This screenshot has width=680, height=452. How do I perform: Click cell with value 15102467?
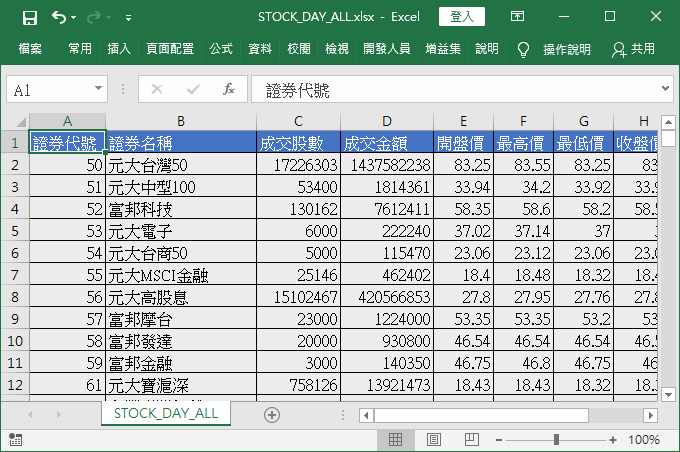(298, 297)
